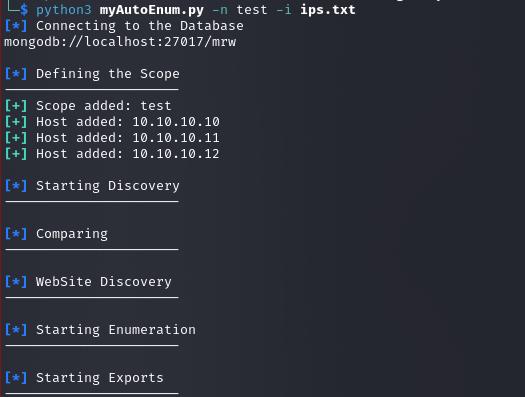Select the IP address 10.10.10.12

point(176,154)
